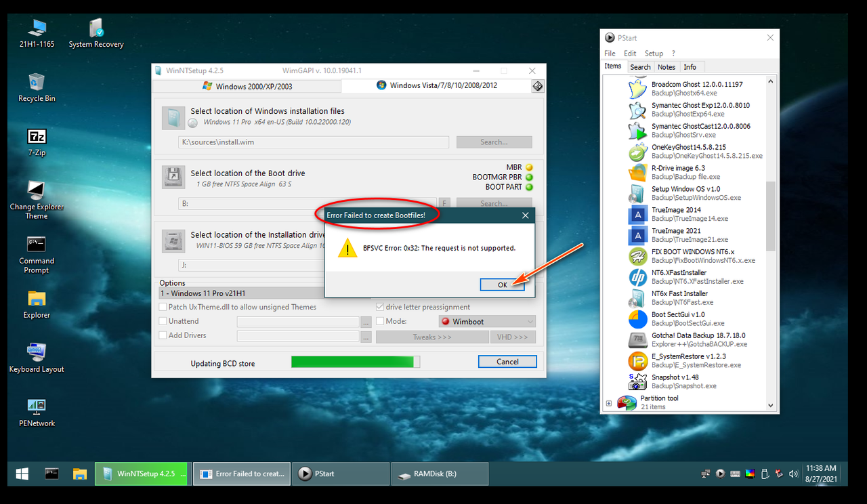Click the Tweaks >>> button

click(432, 337)
